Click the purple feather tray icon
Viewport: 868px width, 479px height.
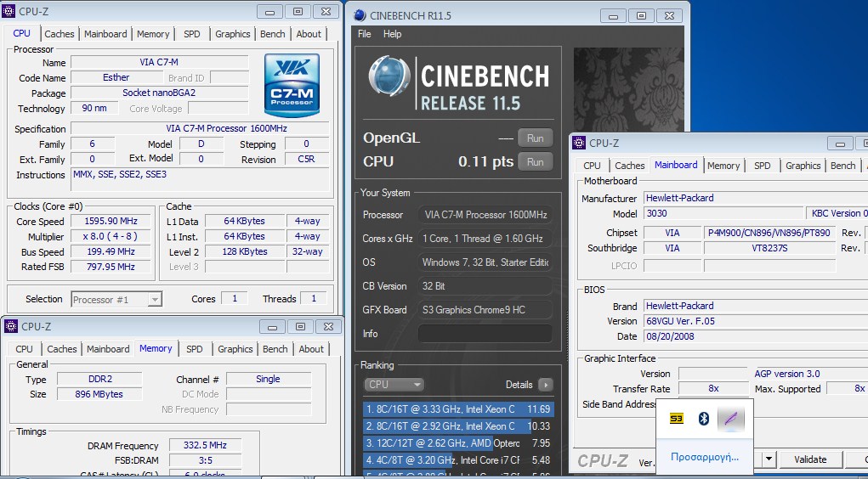point(731,420)
